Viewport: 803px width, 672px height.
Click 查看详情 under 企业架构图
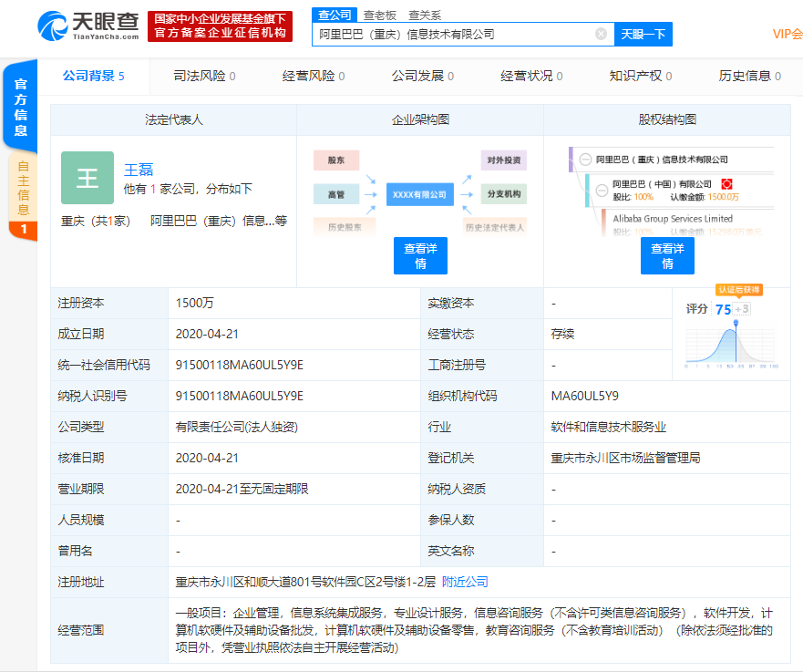pos(420,256)
